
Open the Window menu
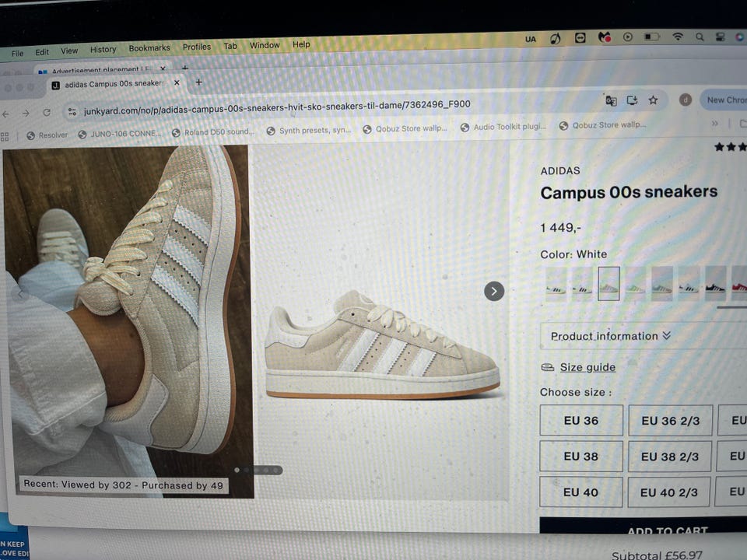265,45
